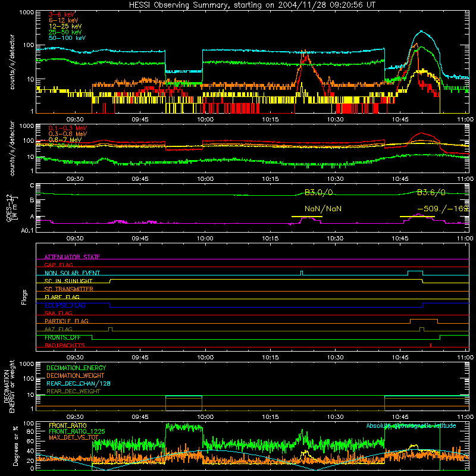Select the PARTICLE_FLAG label

[x=67, y=321]
